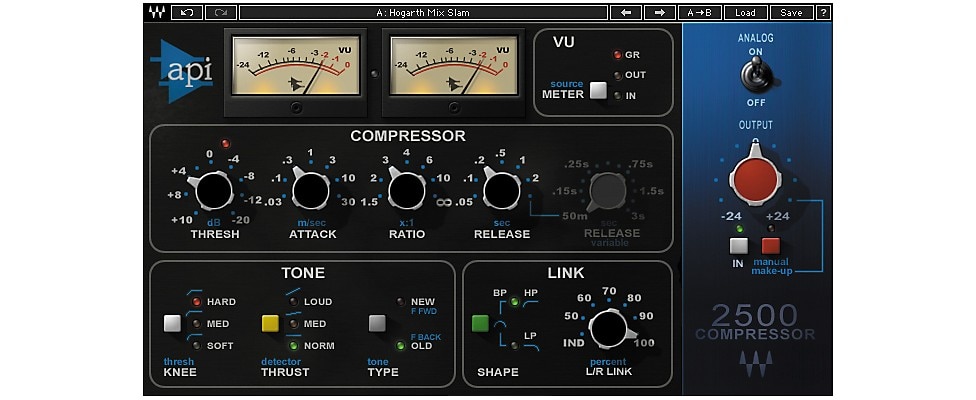This screenshot has width=976, height=400.
Task: Select the MED knee LED
Action: [197, 323]
